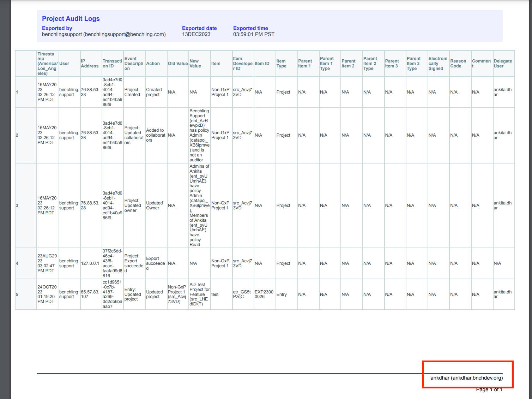Select the 'Created project' action cell
Screen dimensions: 532x399
click(156, 92)
